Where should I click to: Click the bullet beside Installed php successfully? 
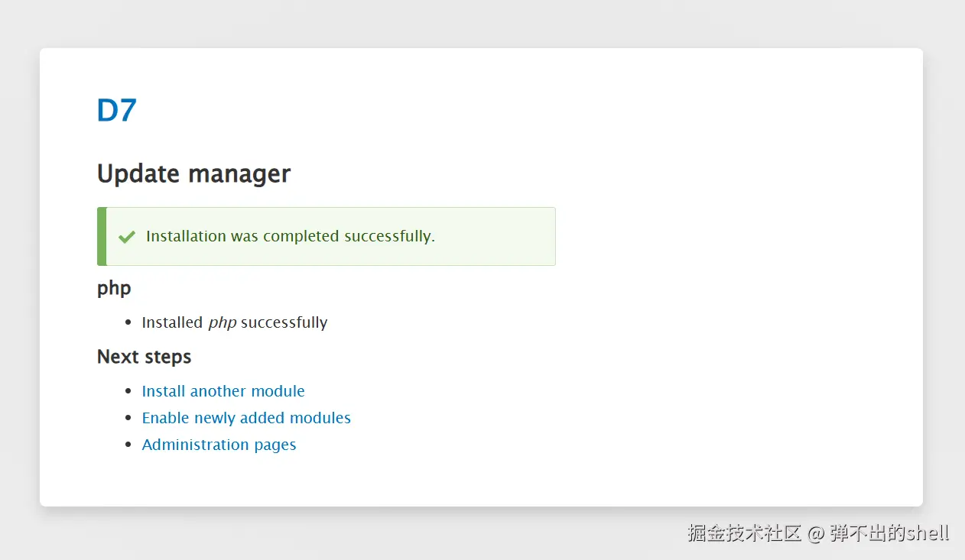click(x=128, y=322)
